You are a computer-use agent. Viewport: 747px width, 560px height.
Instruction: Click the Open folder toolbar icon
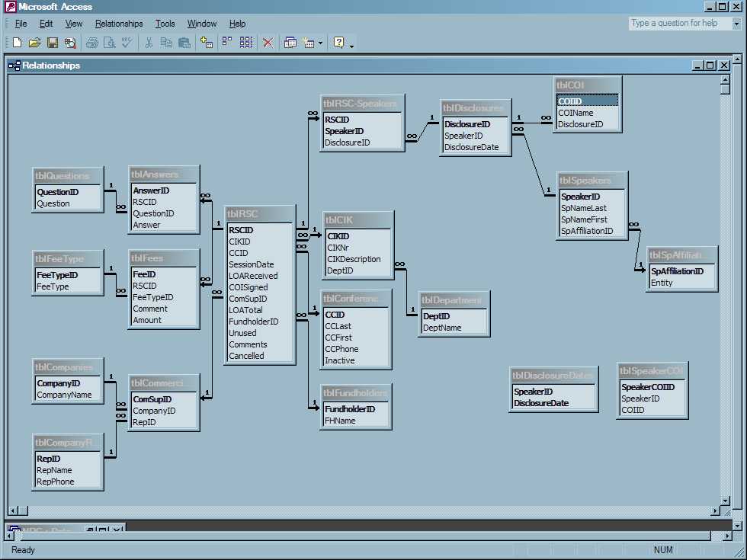tap(34, 43)
